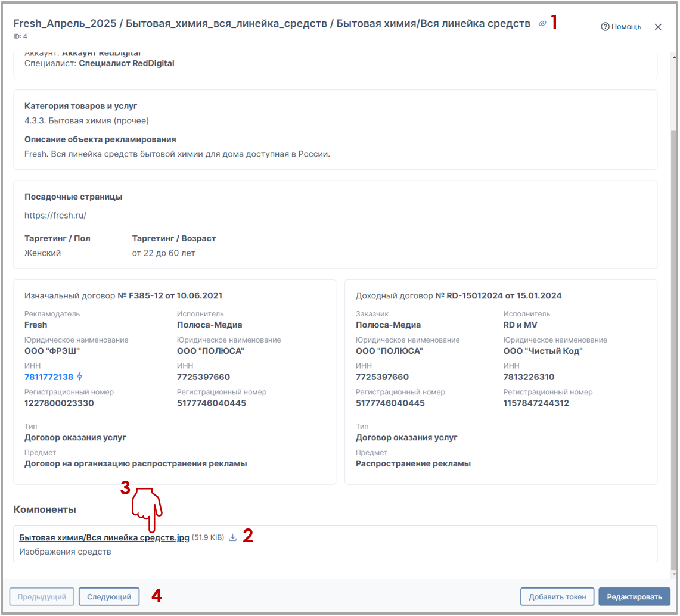Click subject Распространение рекламы

413,464
